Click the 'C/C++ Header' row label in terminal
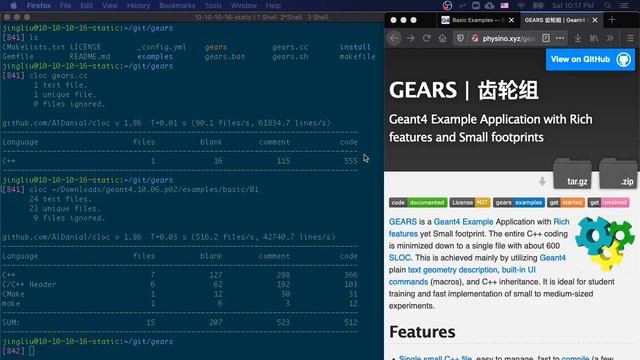The width and height of the screenshot is (640, 360). point(29,284)
